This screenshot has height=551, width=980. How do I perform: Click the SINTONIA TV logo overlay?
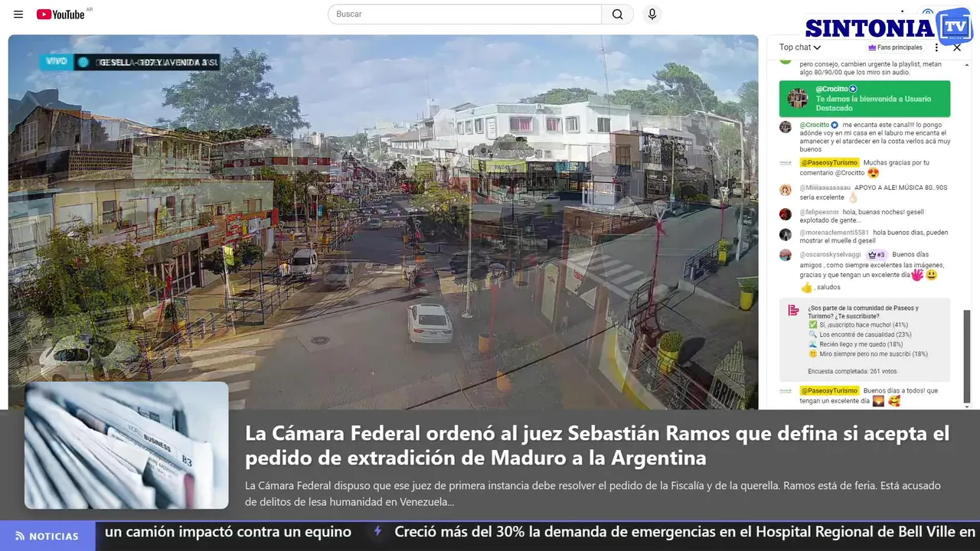point(888,27)
